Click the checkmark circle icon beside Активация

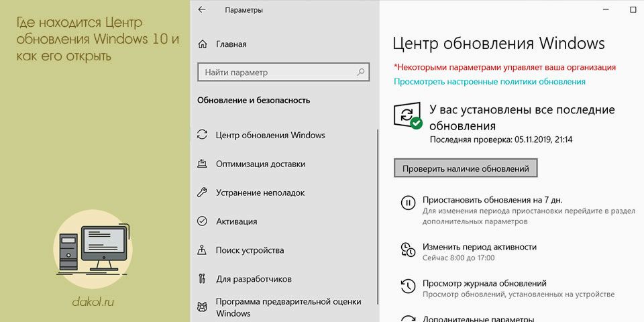click(x=202, y=221)
